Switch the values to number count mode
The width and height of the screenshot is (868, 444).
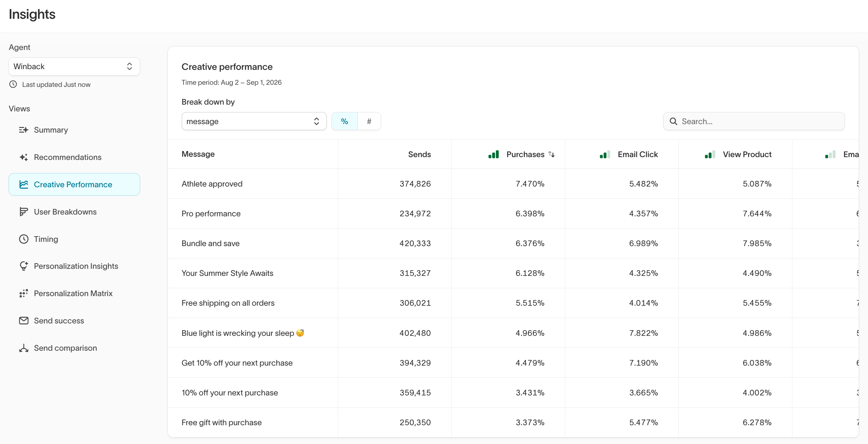pyautogui.click(x=369, y=121)
